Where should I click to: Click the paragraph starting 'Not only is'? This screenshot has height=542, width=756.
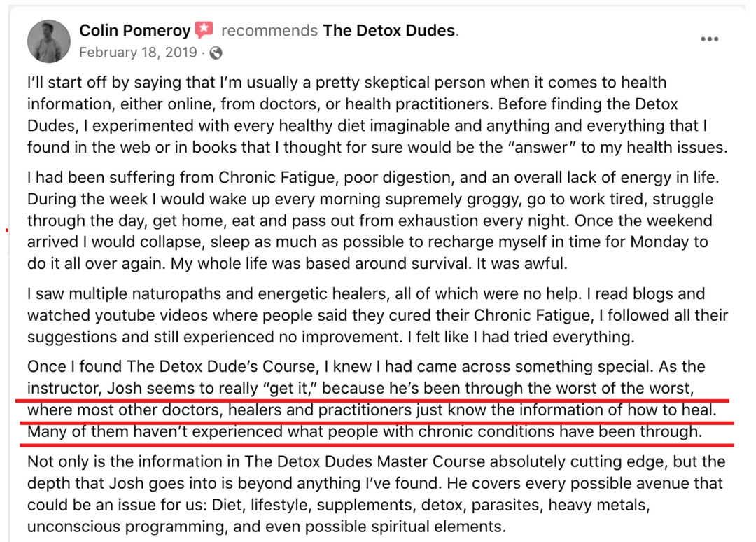(x=376, y=494)
